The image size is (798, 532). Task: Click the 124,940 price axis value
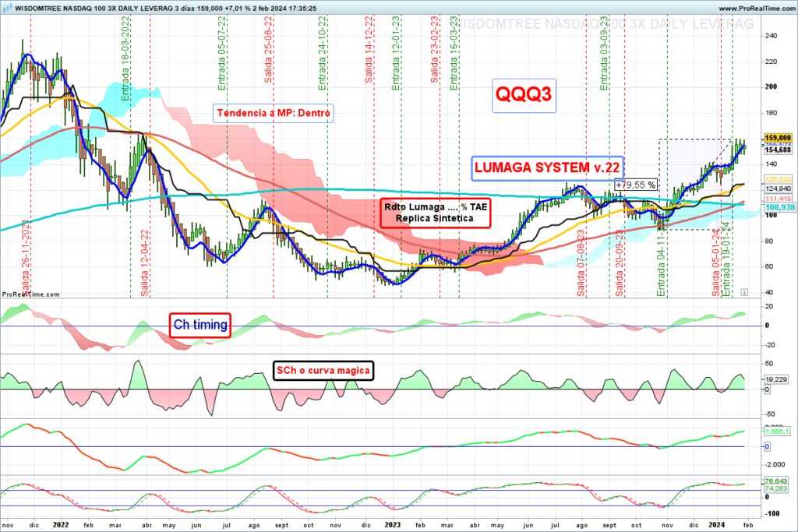pyautogui.click(x=779, y=188)
